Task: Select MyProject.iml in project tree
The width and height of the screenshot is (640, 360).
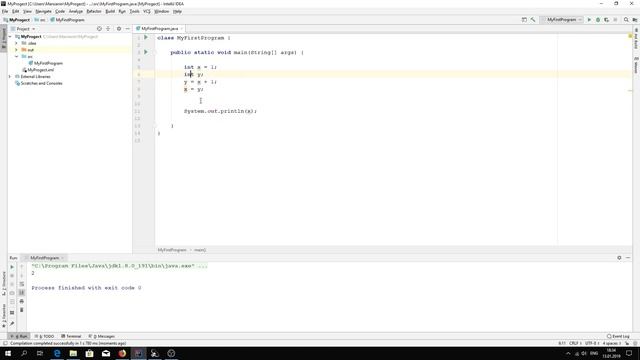Action: click(38, 70)
